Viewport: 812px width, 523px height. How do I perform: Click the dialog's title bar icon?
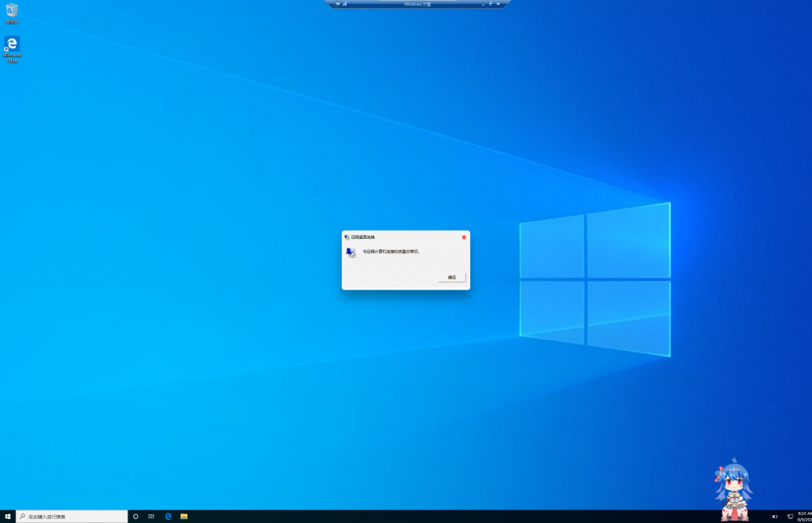pyautogui.click(x=347, y=237)
